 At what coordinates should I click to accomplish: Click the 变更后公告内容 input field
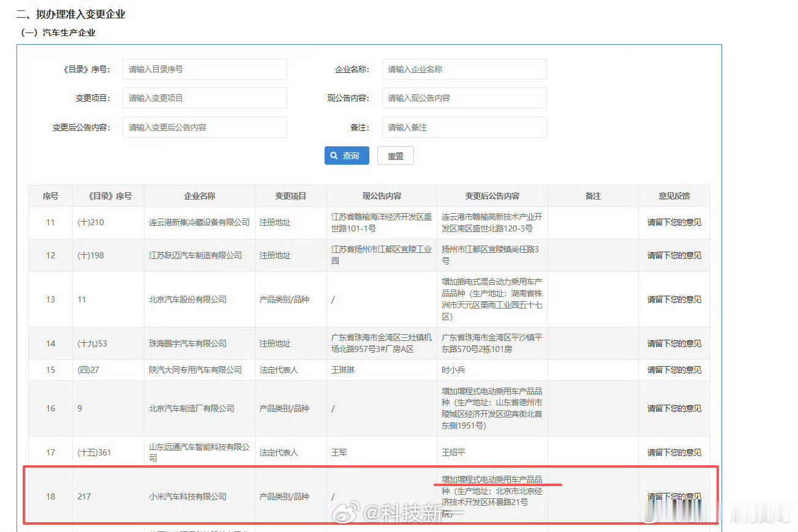point(205,127)
